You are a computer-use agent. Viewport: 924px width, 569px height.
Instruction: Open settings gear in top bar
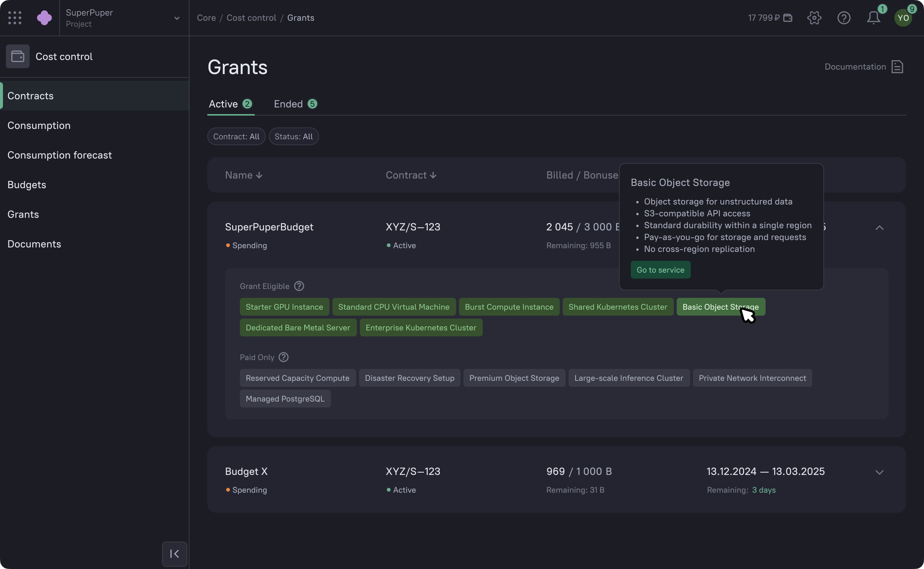click(814, 18)
